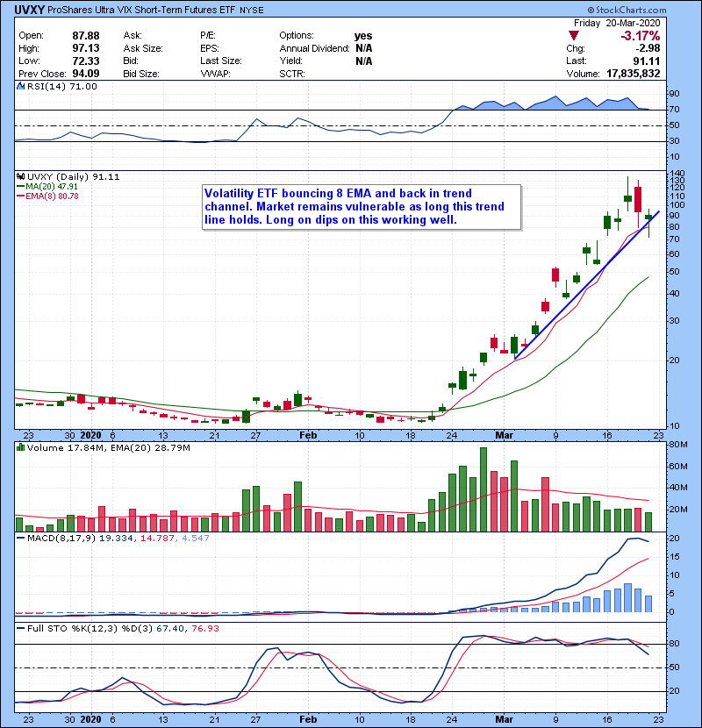Click the stochastic %K value 67.40
The image size is (702, 728).
[x=169, y=629]
